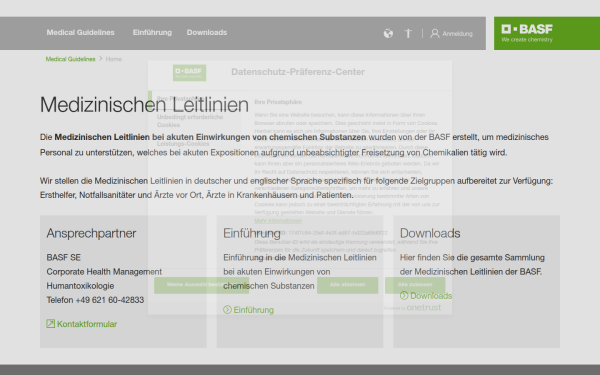Select the Unbedingt erforderliche Cookies tab

(x=194, y=121)
